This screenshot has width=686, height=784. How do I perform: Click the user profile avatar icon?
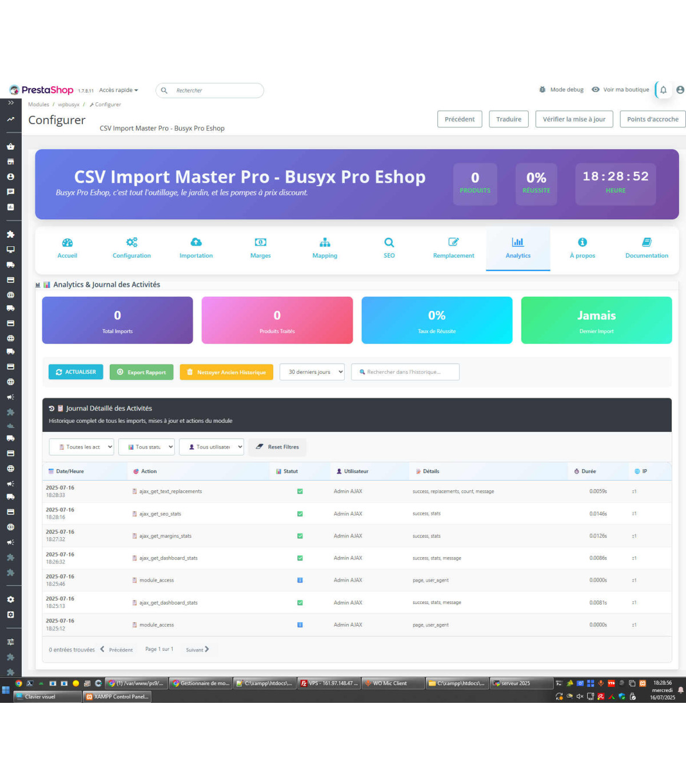[680, 90]
